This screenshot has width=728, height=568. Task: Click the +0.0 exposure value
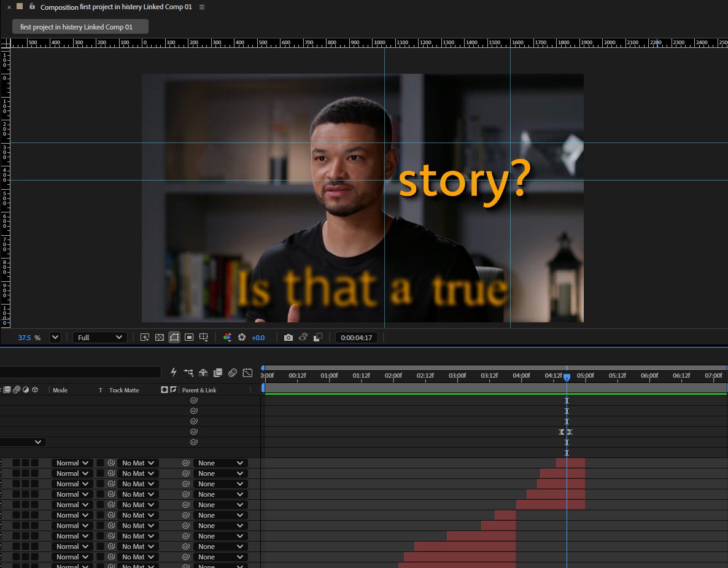[x=258, y=338]
